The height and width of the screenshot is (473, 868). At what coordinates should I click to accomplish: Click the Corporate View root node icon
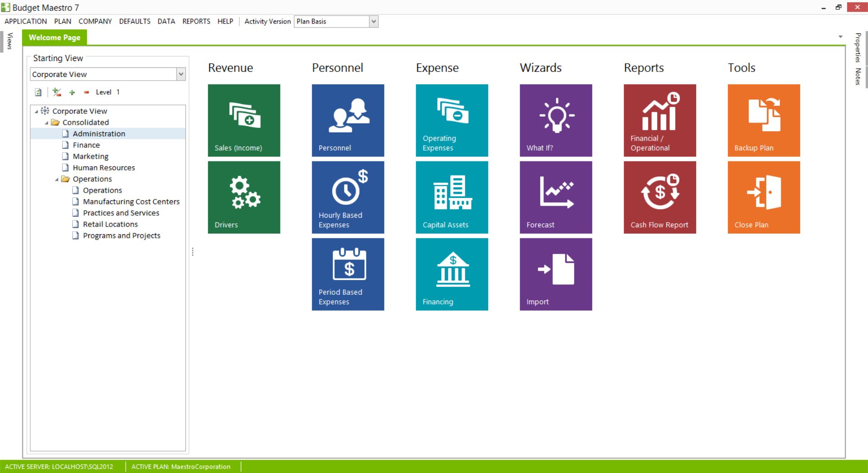pyautogui.click(x=45, y=111)
